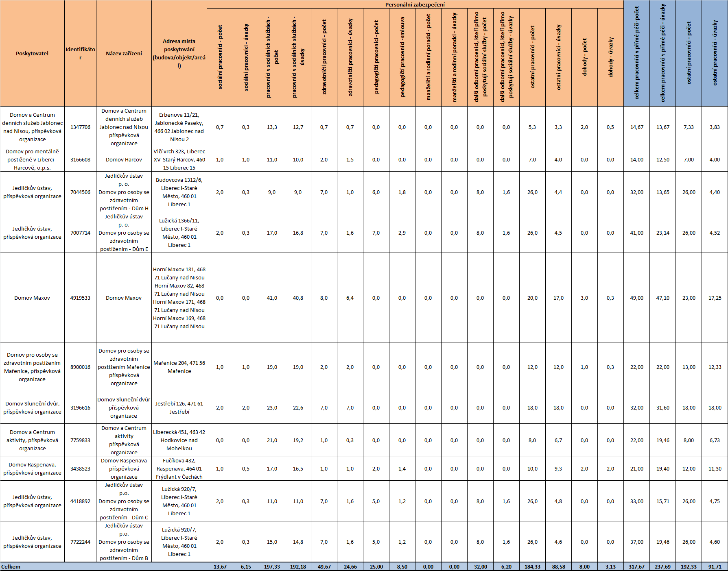Select the sociální pracovníci - počet header

220,57
